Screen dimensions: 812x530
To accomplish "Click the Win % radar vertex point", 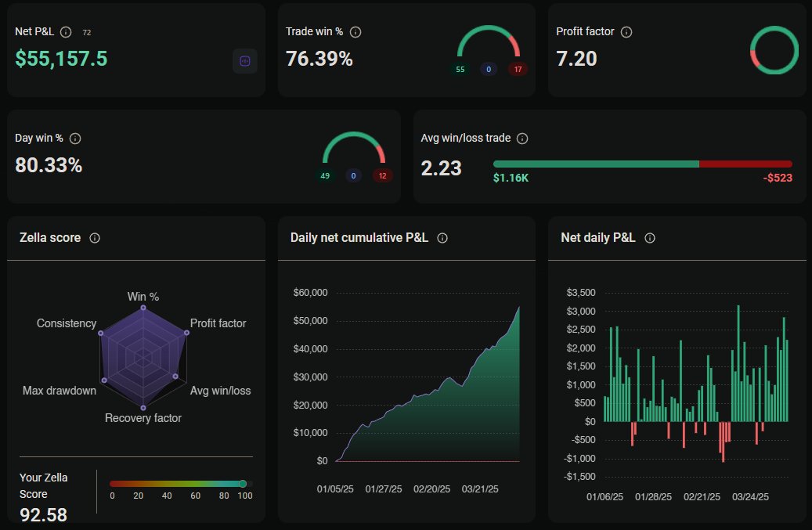I will click(143, 308).
